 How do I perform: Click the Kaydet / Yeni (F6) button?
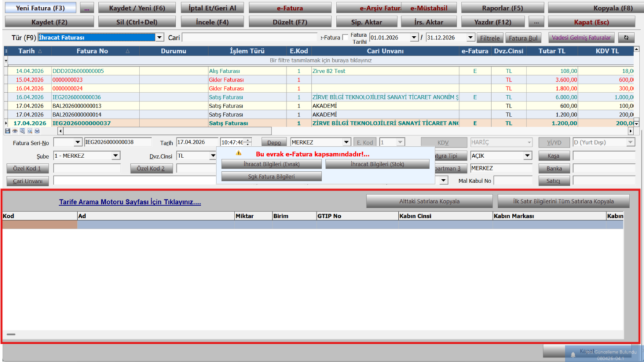click(136, 8)
